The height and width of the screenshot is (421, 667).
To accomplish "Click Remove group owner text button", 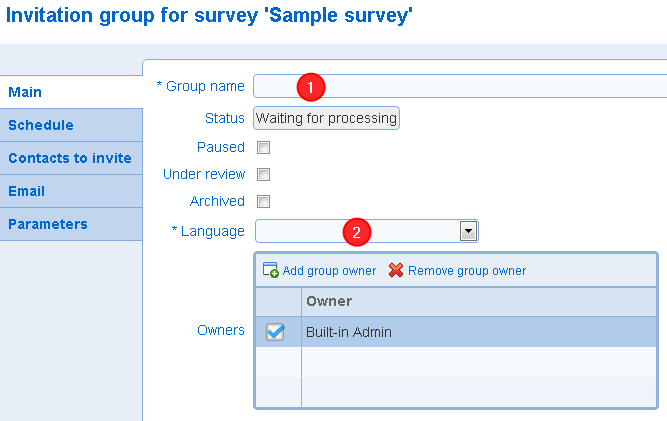I will point(467,271).
